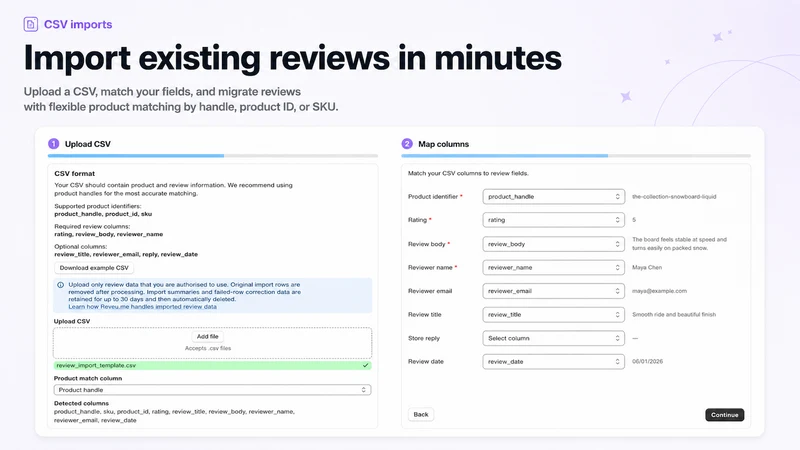Click the green checkmark on uploaded file
This screenshot has width=800, height=450.
click(x=365, y=365)
